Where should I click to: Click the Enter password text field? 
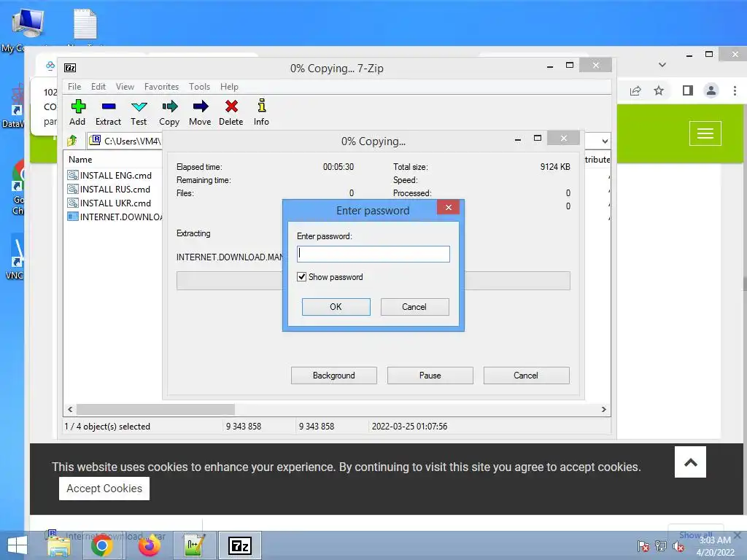pyautogui.click(x=373, y=254)
